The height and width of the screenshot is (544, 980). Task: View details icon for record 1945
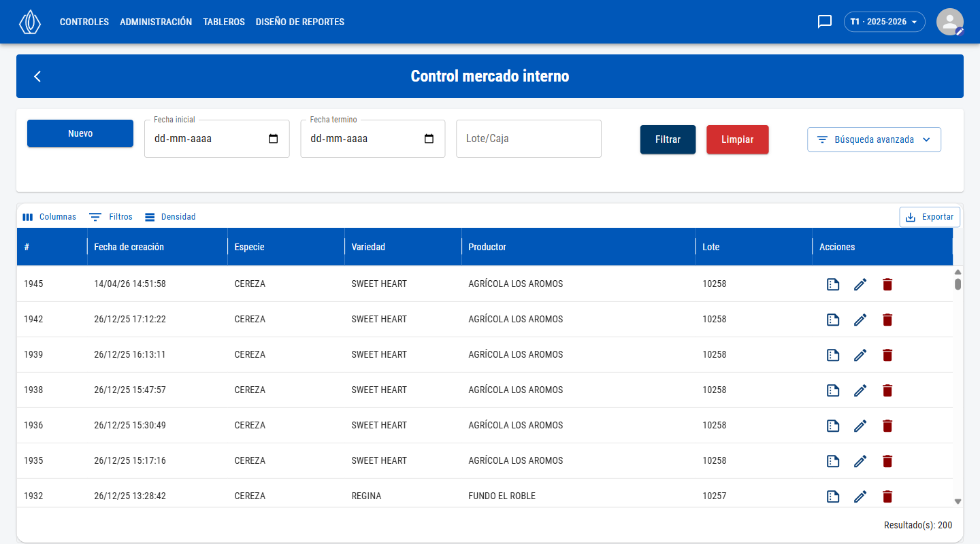pos(833,284)
